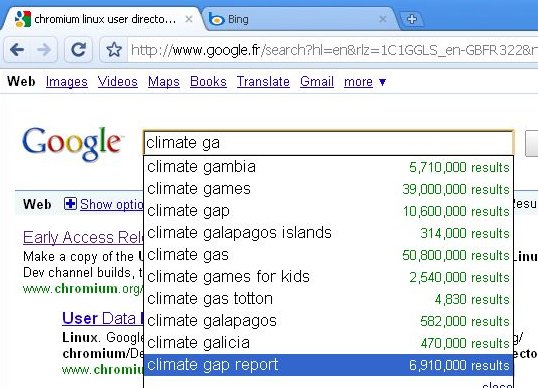Open the Videos search link
The image size is (538, 388).
click(118, 82)
